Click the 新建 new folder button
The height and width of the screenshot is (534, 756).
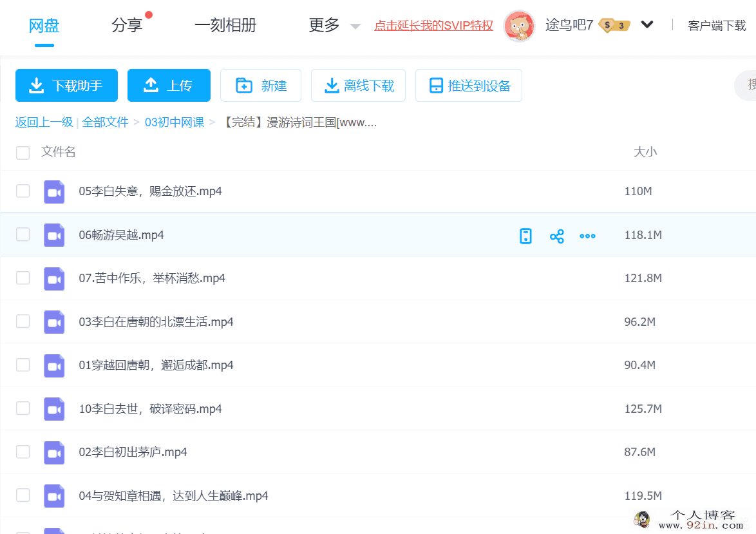coord(261,86)
